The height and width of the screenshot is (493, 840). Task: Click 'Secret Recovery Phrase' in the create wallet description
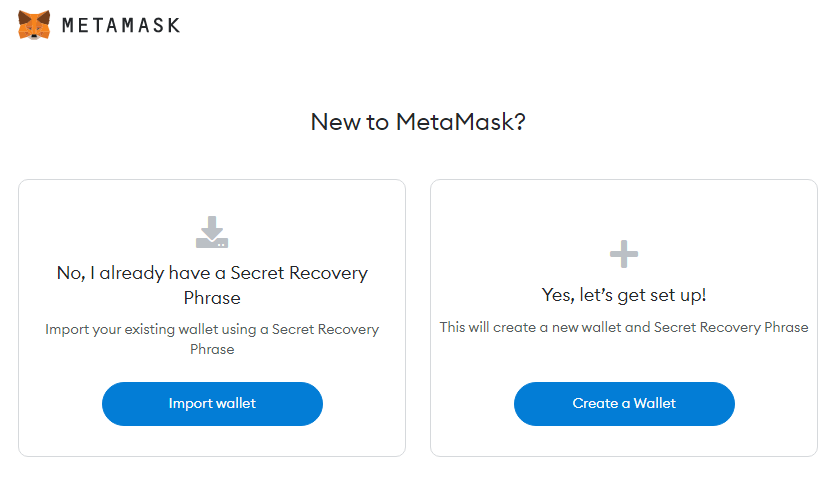tap(731, 327)
